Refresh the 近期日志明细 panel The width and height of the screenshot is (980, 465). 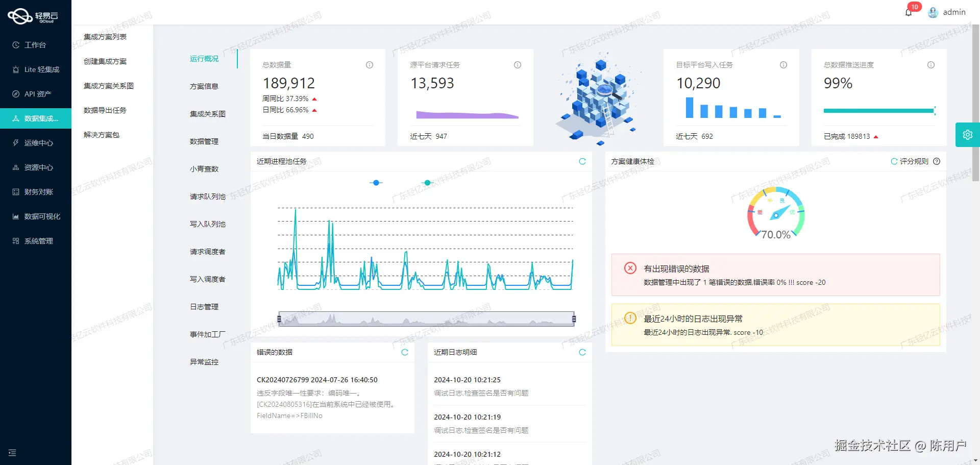(582, 352)
